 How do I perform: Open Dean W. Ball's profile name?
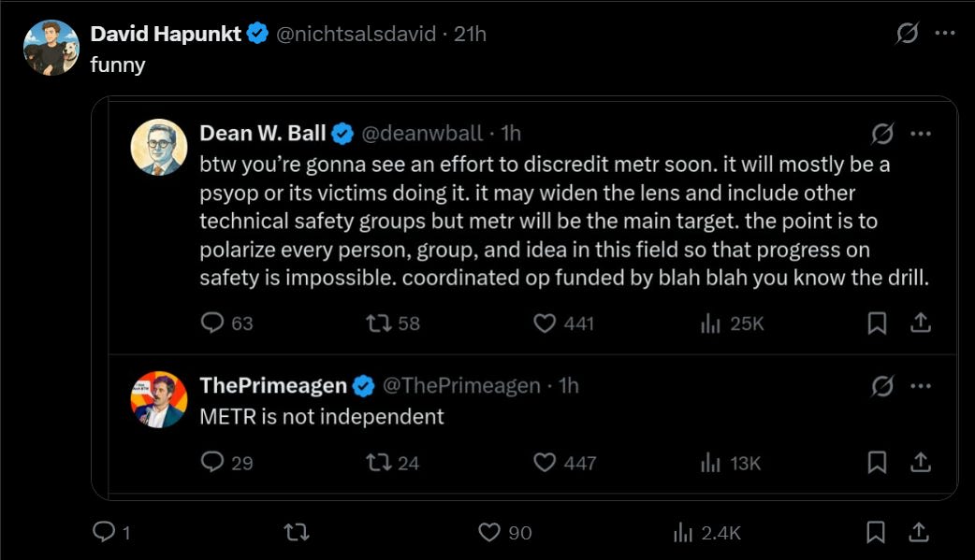(x=262, y=133)
